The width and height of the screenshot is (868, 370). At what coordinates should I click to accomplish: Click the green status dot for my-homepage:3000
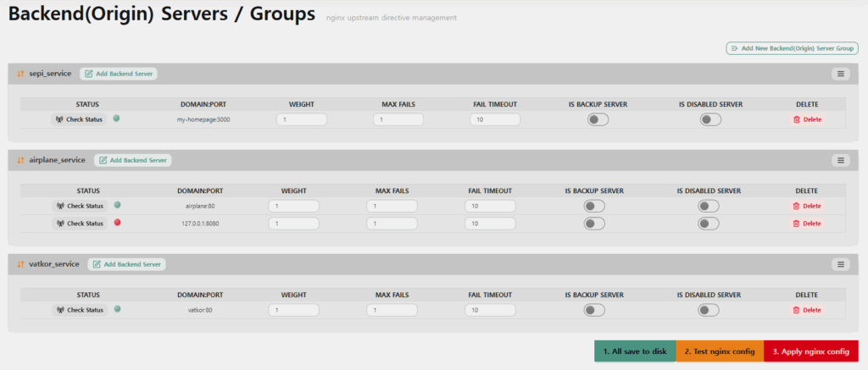[116, 119]
